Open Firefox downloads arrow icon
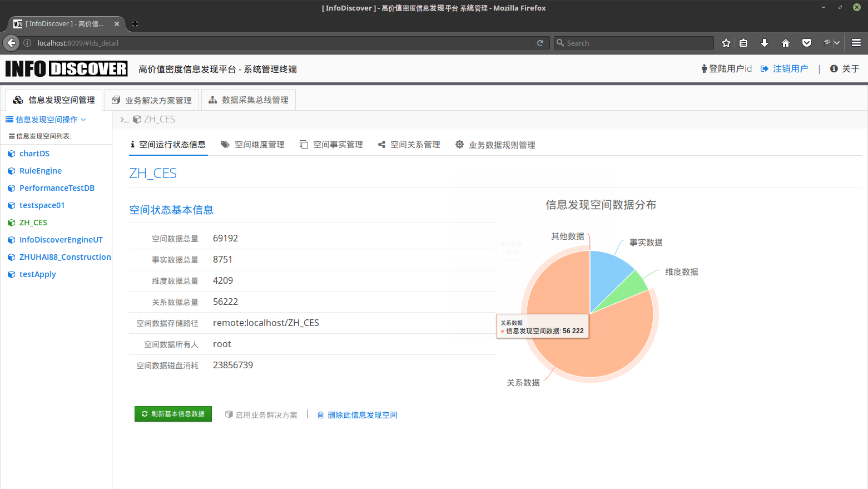 tap(765, 43)
